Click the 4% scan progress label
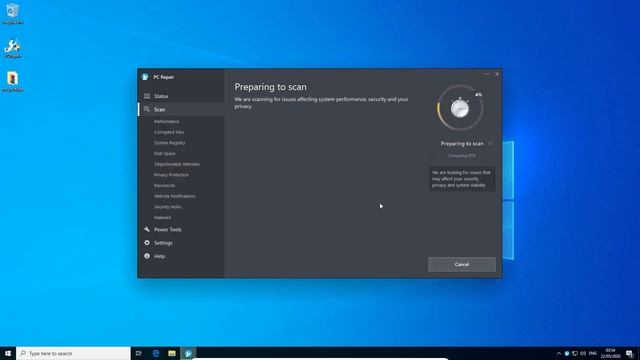Screen dimensions: 640x360 pyautogui.click(x=478, y=95)
